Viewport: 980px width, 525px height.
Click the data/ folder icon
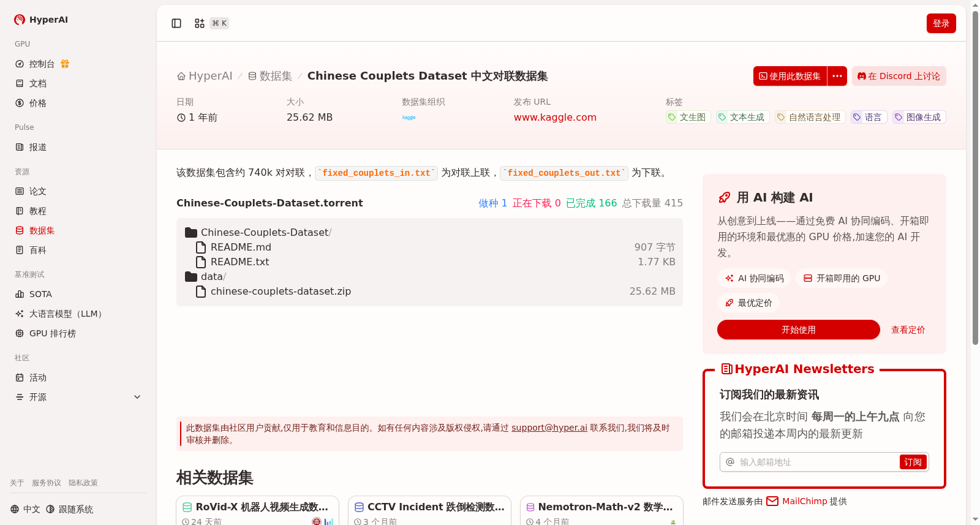pyautogui.click(x=191, y=277)
